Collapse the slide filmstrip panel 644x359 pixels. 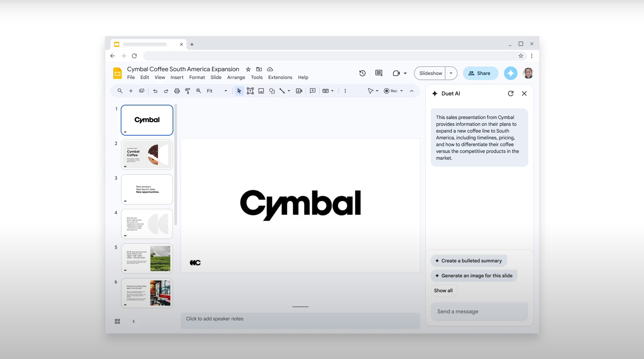pyautogui.click(x=134, y=321)
